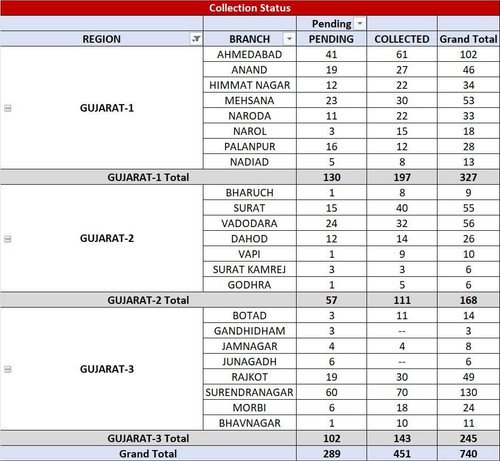Select SURENDRANAGAR pending value 60

(331, 392)
